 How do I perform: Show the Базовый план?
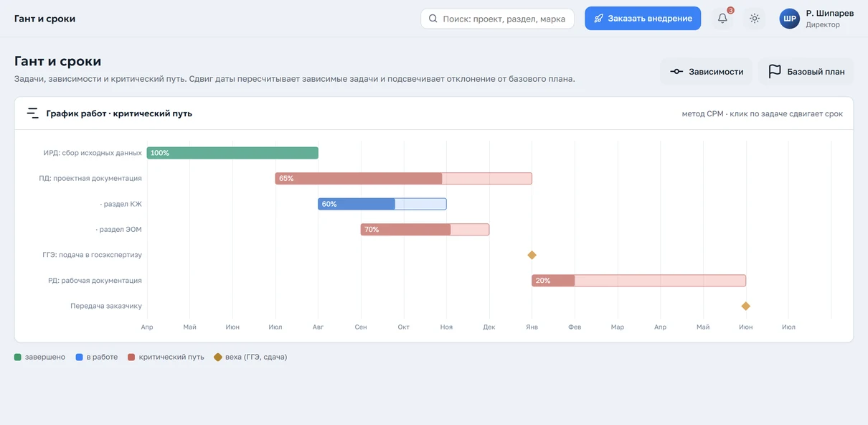pyautogui.click(x=806, y=72)
